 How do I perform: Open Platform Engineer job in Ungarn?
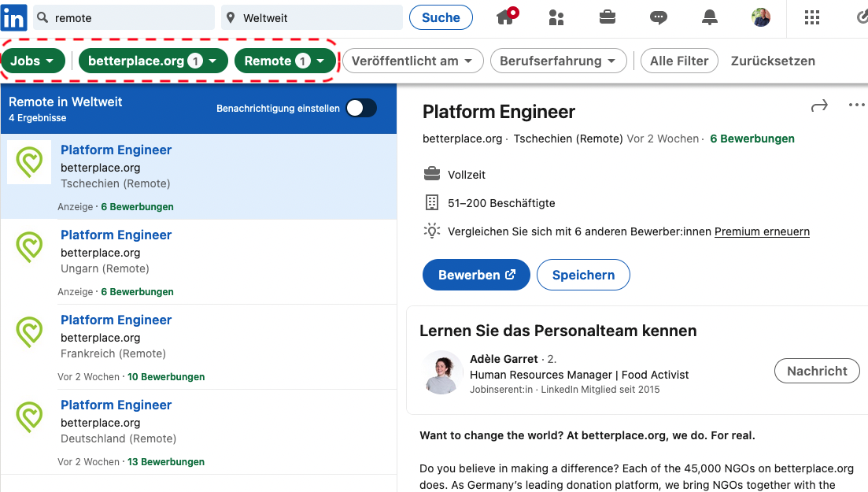(x=116, y=235)
